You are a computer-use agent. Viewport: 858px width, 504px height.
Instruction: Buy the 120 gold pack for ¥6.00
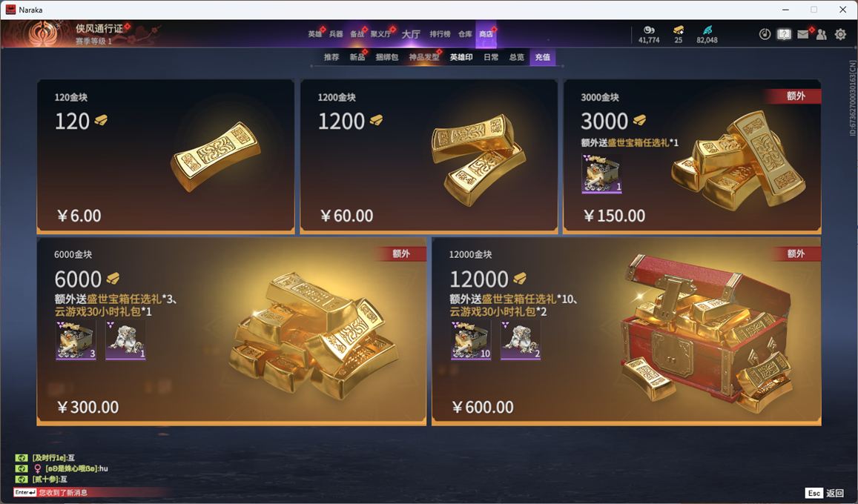pyautogui.click(x=165, y=156)
